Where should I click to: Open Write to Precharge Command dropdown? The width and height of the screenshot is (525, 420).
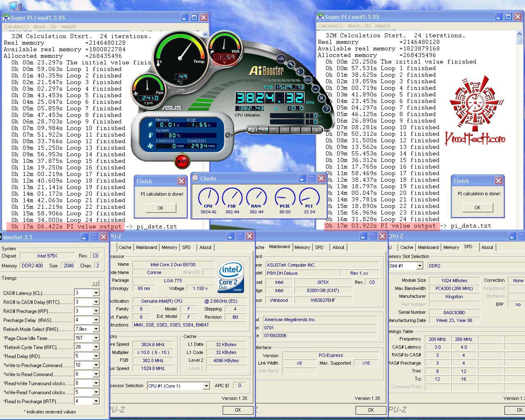(x=96, y=365)
